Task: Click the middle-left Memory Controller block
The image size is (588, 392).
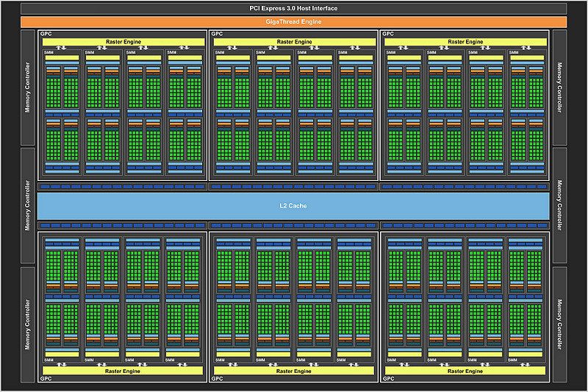Action: pos(28,205)
